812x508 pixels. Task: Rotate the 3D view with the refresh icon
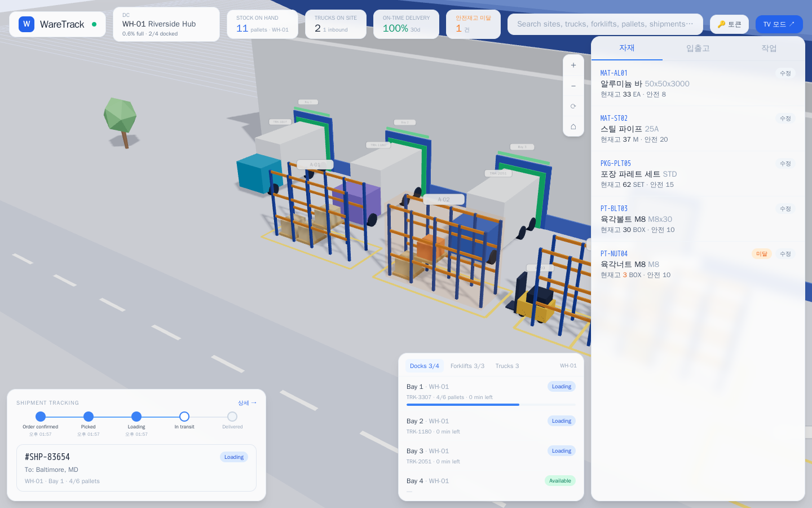[573, 106]
